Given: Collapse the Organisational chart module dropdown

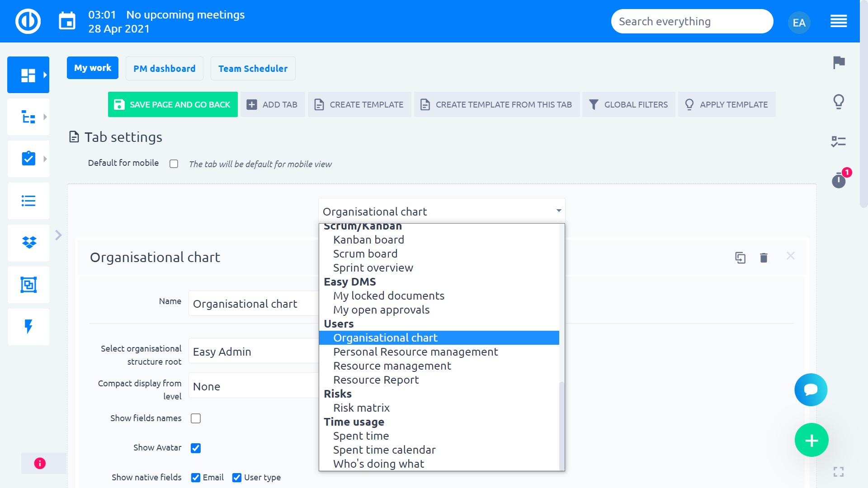Looking at the screenshot, I should pos(559,211).
